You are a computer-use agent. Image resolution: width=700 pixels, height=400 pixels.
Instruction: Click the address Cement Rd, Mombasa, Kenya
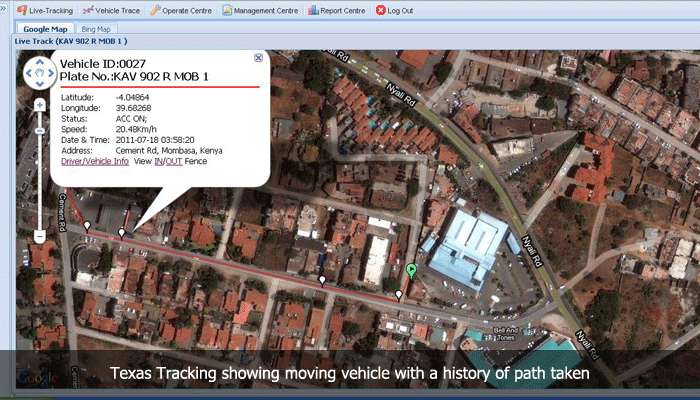point(169,150)
